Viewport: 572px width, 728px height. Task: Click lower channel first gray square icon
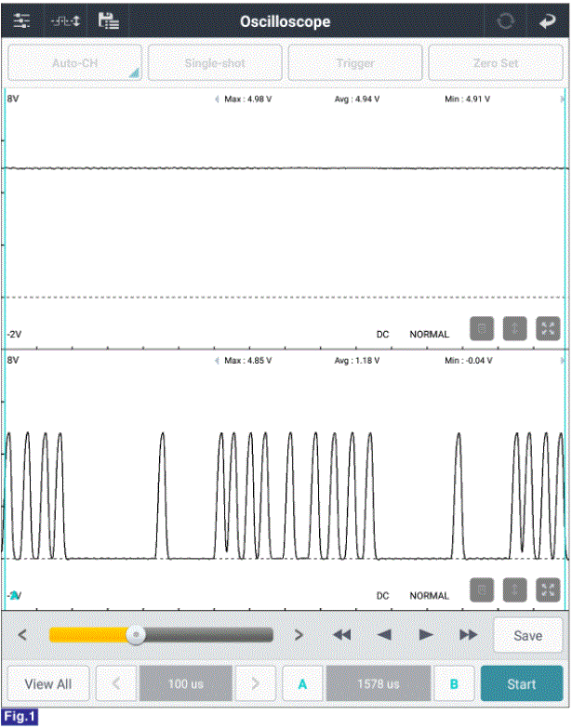(x=482, y=590)
